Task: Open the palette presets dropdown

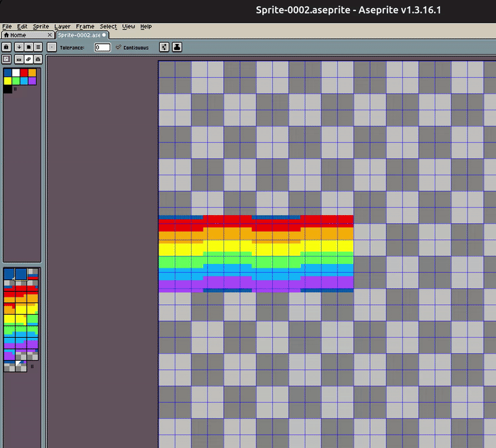Action: pos(29,47)
